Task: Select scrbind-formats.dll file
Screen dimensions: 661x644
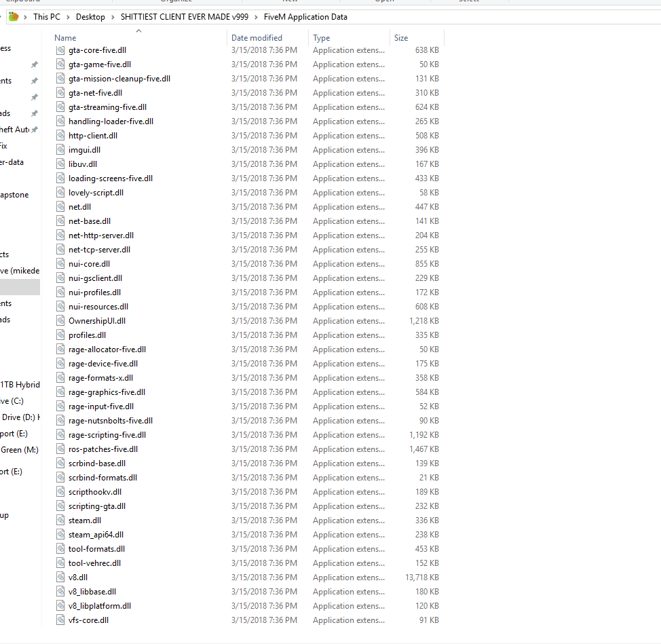Action: pos(103,478)
